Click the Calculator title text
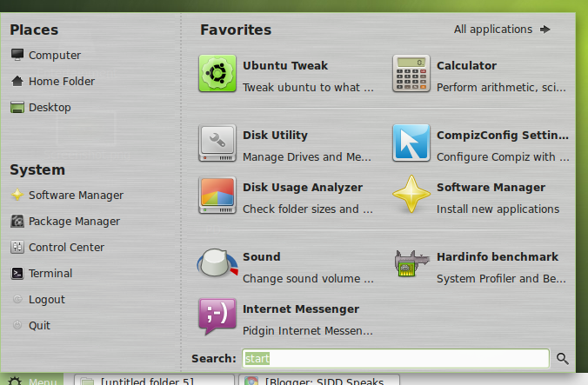 [x=466, y=65]
